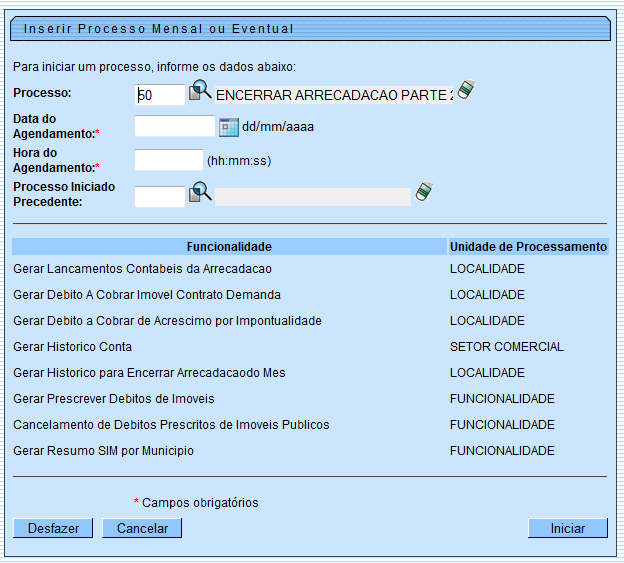Click the eraser icon beside ENCERRAR ARRECADACAO text

point(464,90)
